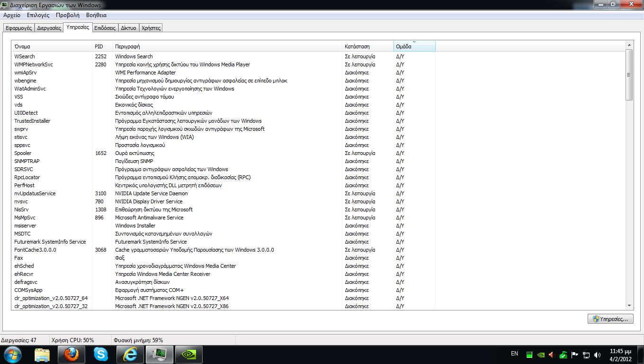Open Skype from the taskbar
This screenshot has height=364, width=644.
point(101,355)
